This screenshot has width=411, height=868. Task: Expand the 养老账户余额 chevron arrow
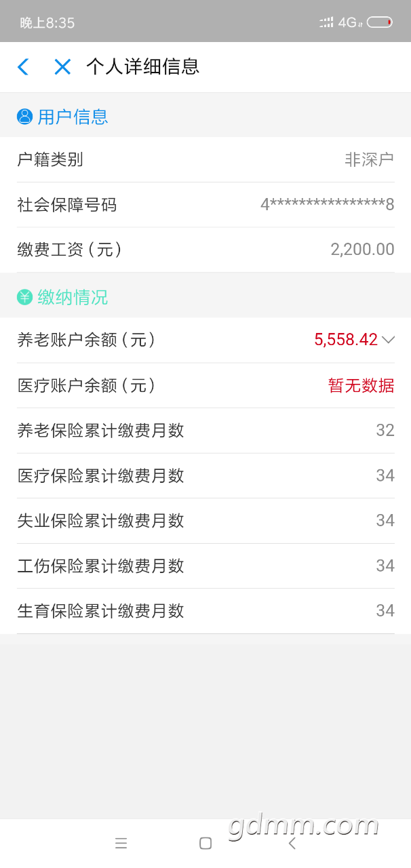click(x=388, y=340)
